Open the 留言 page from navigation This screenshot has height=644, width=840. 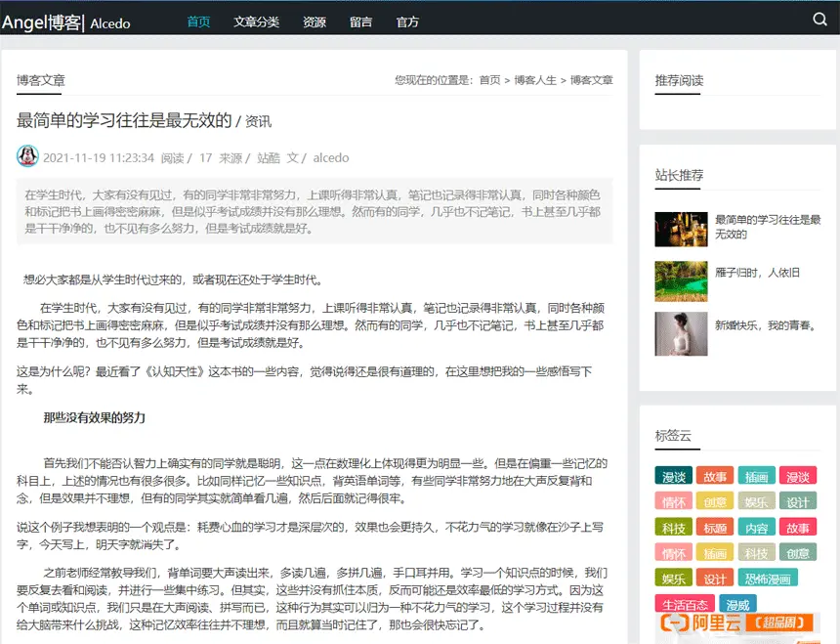point(360,21)
